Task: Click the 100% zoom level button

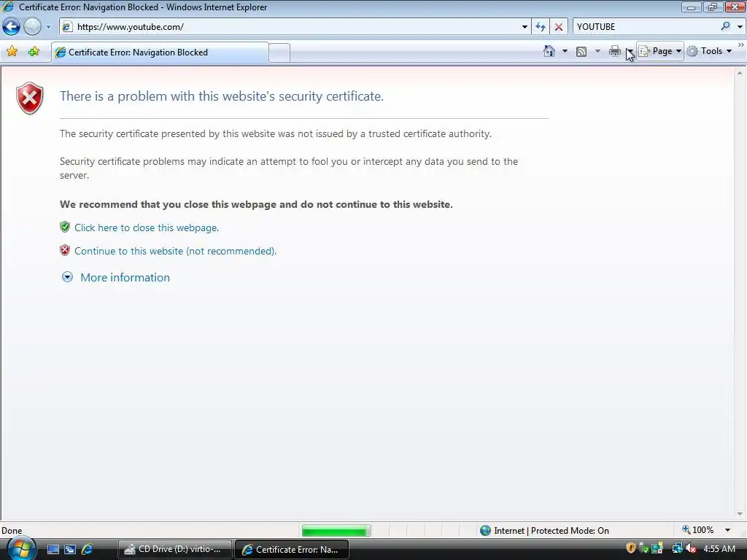Action: 698,530
